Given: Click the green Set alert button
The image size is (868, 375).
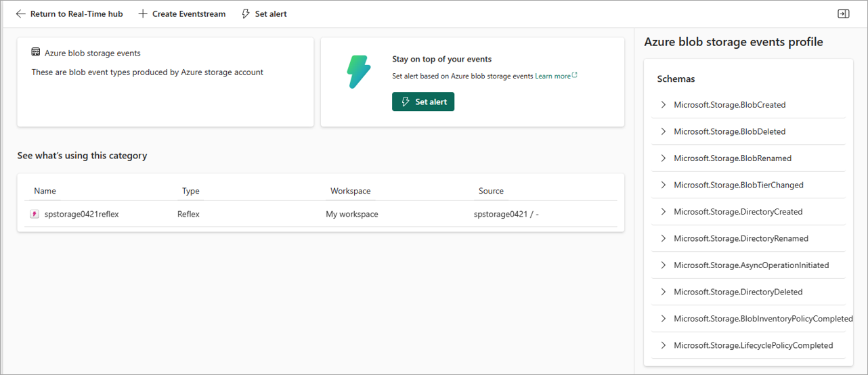Looking at the screenshot, I should pyautogui.click(x=423, y=102).
